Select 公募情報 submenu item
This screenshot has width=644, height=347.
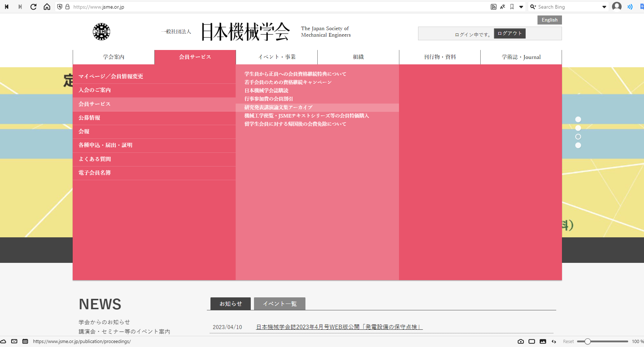point(154,118)
